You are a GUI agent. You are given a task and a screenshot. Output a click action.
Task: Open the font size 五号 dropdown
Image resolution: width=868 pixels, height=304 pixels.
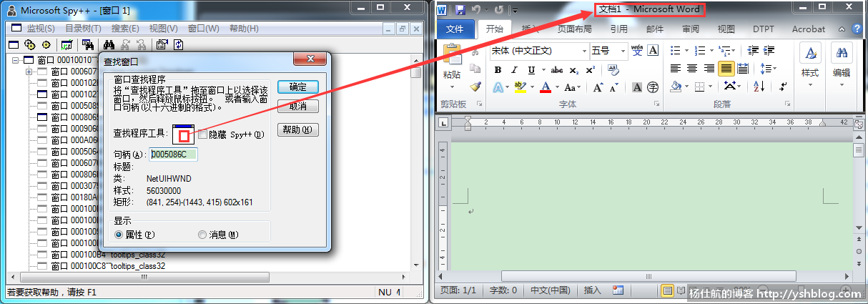click(621, 51)
